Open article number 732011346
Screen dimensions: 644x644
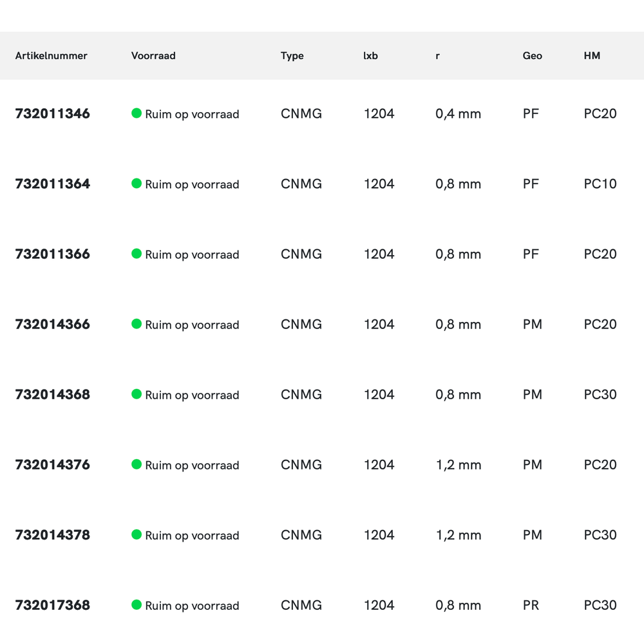click(x=53, y=114)
